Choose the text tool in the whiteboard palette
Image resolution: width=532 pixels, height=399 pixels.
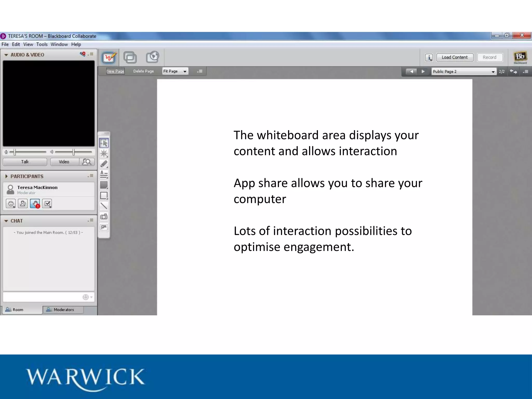click(104, 174)
